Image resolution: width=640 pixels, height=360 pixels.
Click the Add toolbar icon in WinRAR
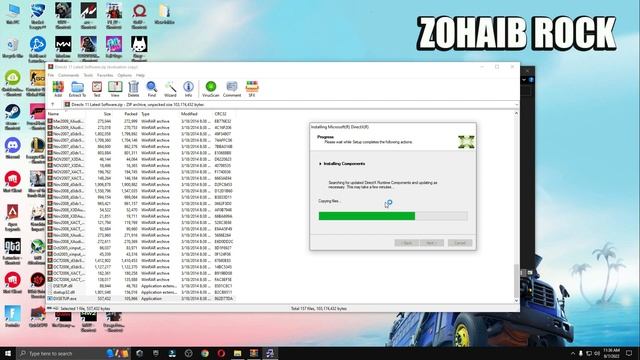click(x=58, y=89)
